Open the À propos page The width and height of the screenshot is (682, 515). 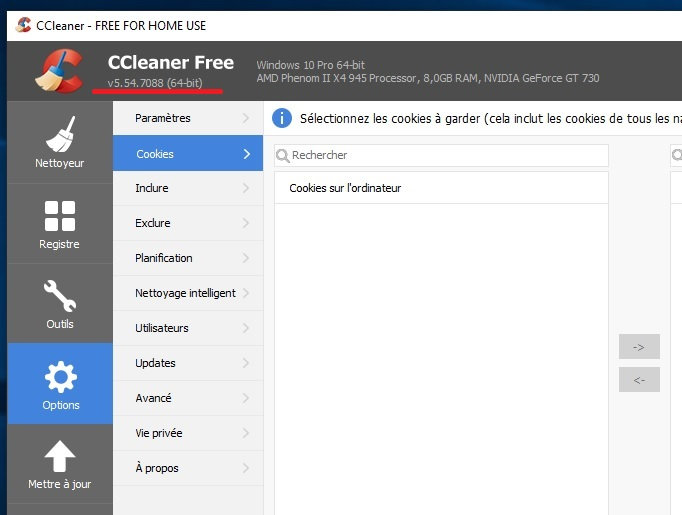pos(188,468)
